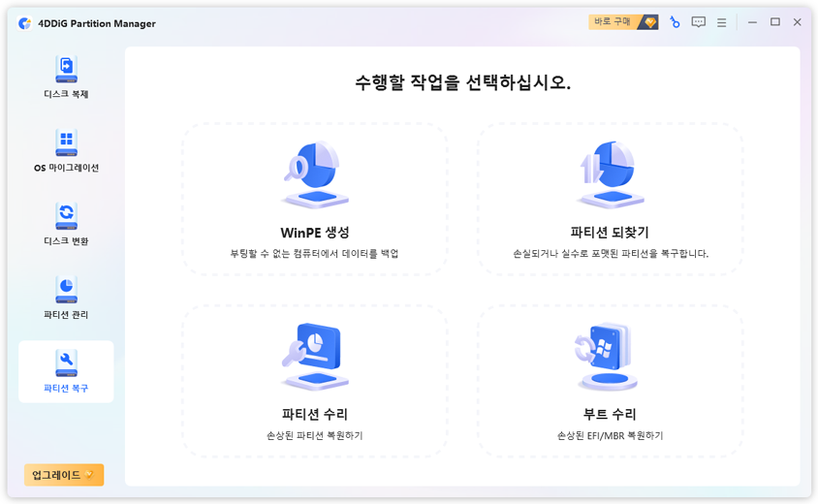Open the 부트 수리 title
Image resolution: width=818 pixels, height=504 pixels.
(610, 414)
